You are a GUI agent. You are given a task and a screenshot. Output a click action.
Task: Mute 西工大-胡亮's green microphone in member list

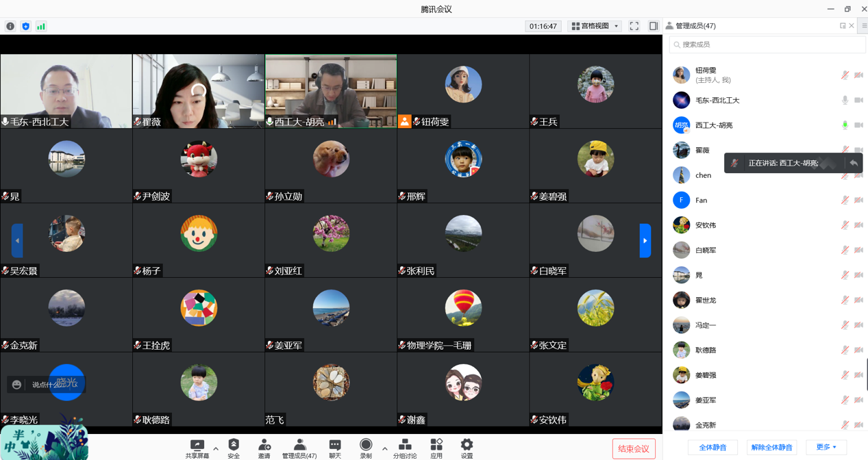845,125
